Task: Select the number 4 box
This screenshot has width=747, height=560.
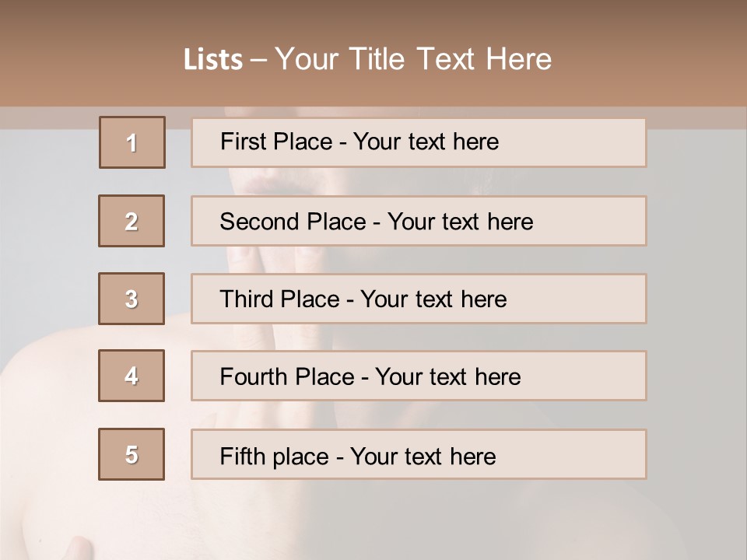Action: [x=132, y=376]
